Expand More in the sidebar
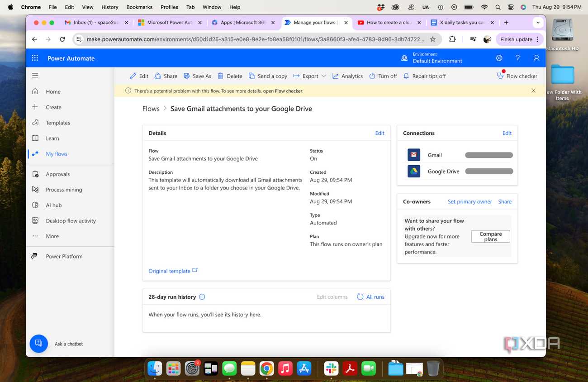Image resolution: width=588 pixels, height=382 pixels. (x=52, y=236)
